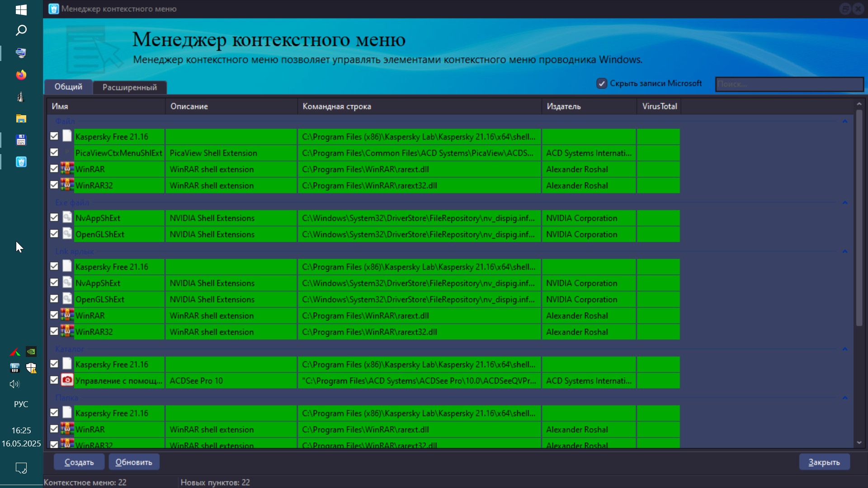Open Windows Security shield tray icon
Viewport: 868px width, 488px height.
click(31, 368)
